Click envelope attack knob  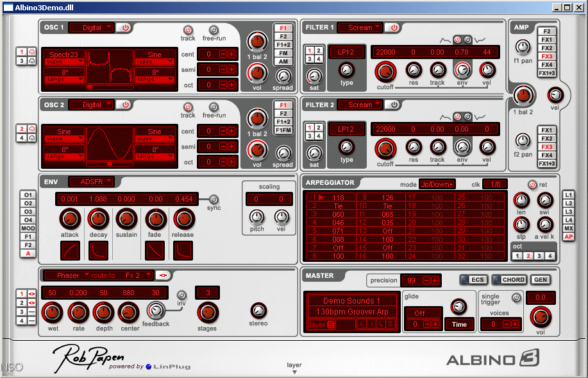[70, 219]
